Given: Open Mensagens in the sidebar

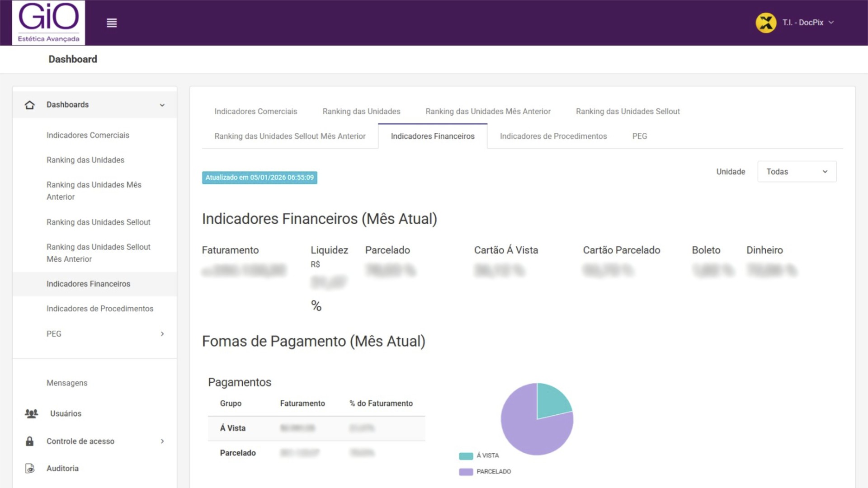Looking at the screenshot, I should click(67, 383).
